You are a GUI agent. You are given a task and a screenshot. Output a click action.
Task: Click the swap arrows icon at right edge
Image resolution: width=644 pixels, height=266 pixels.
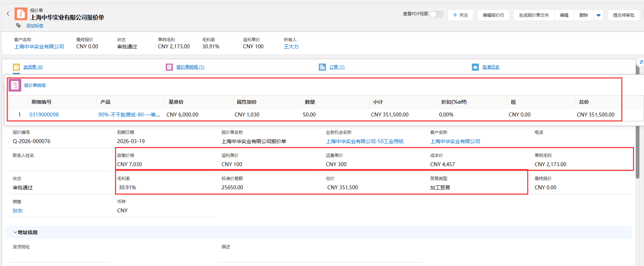pos(641,62)
